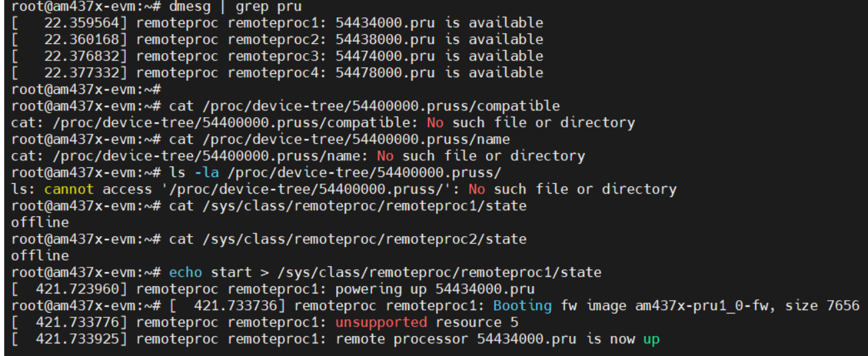Click the blue 'echo' command word

tap(186, 273)
